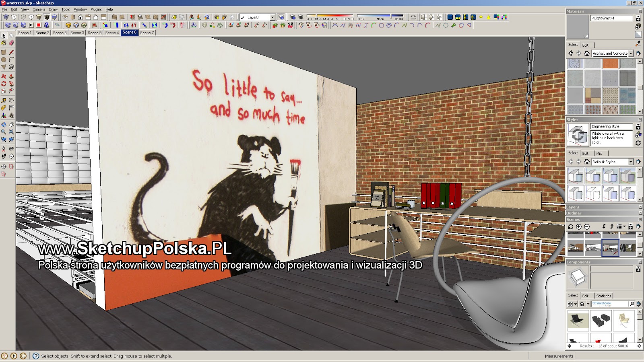Choose the Circle tool
The height and width of the screenshot is (362, 644).
click(4, 60)
